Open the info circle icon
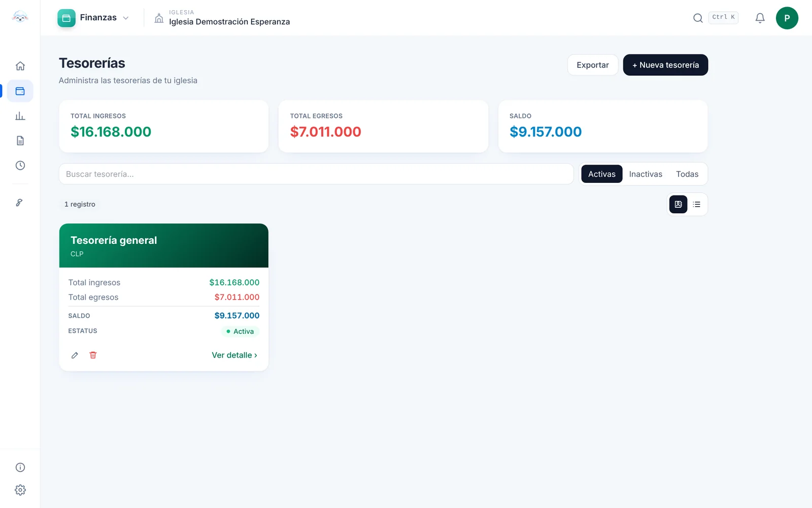 tap(20, 467)
